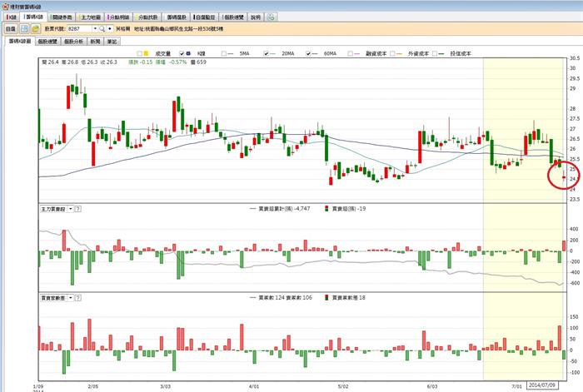Open the K線 tab in top toolbar
Screen dimensions: 583x392
tap(12, 17)
